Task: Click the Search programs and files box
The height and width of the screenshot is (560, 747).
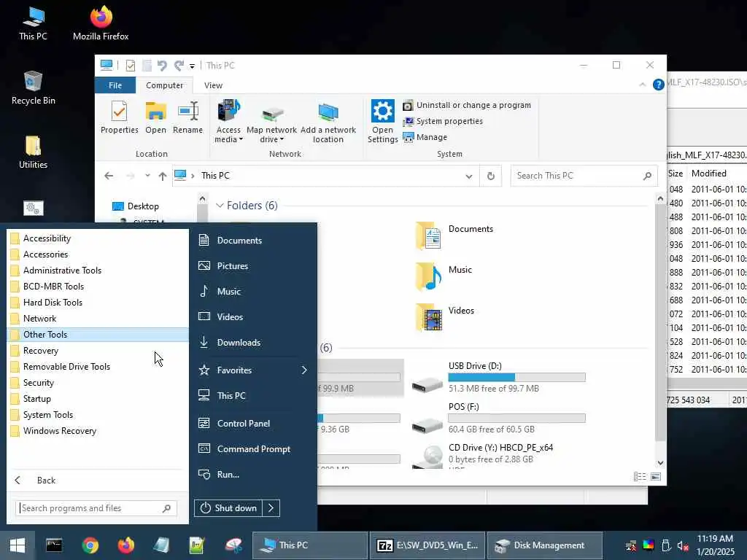Action: (x=96, y=508)
